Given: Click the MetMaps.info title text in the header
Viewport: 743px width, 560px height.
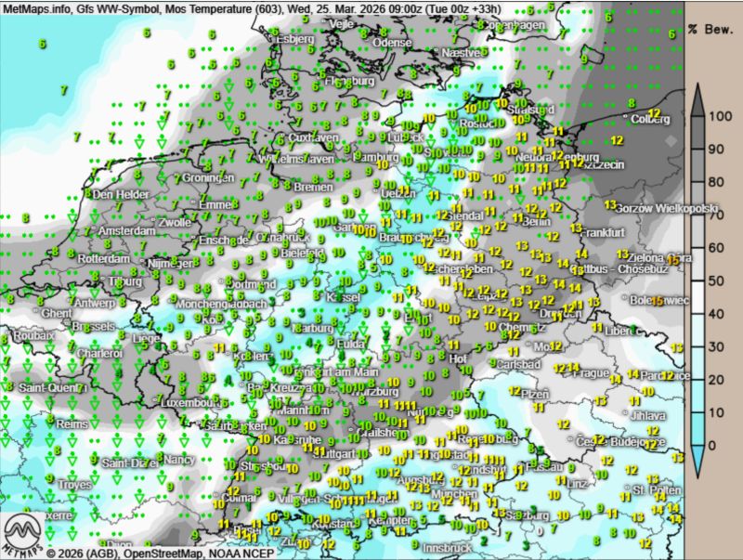Looking at the screenshot, I should [37, 8].
